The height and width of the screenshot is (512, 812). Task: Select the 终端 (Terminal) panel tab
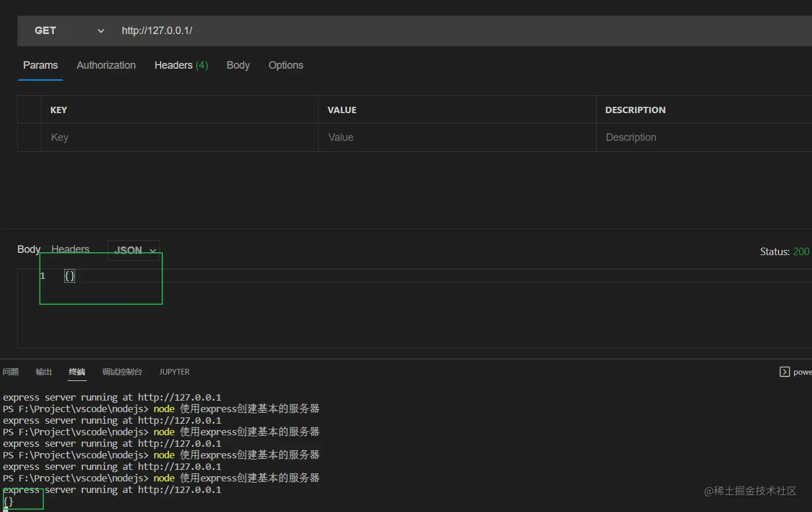tap(77, 372)
